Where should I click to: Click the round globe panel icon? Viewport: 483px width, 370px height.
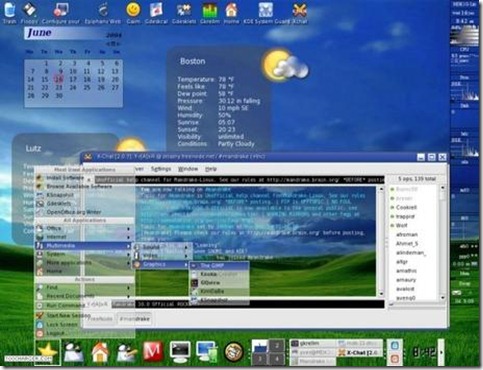234,352
